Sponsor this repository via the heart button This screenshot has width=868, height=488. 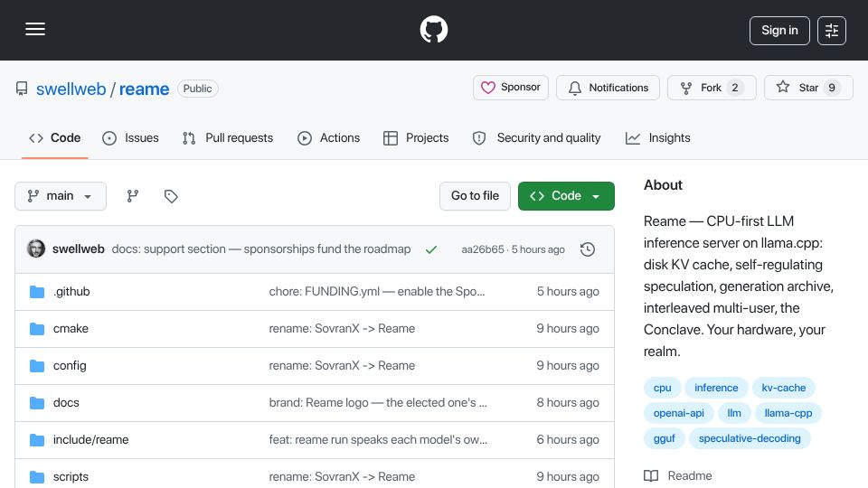(x=510, y=88)
